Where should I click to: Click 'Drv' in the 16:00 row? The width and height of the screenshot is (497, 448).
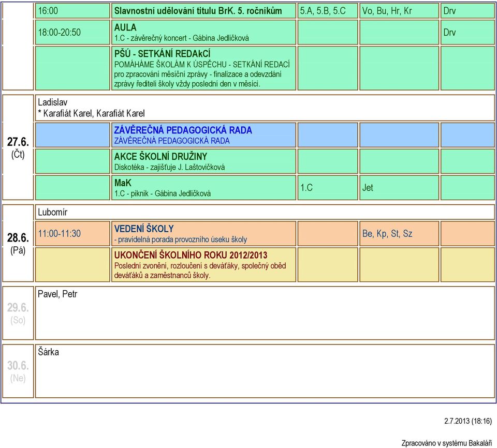(449, 11)
